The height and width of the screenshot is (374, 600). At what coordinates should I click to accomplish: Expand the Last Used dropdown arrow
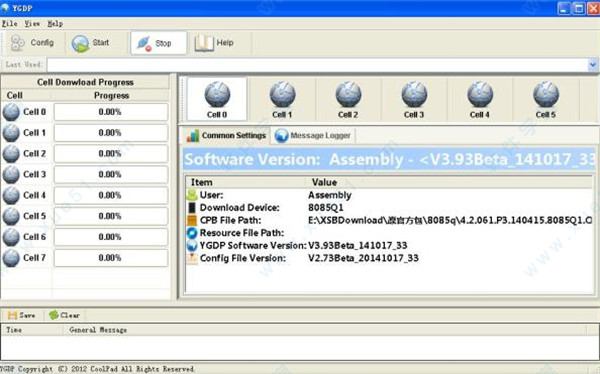(593, 65)
